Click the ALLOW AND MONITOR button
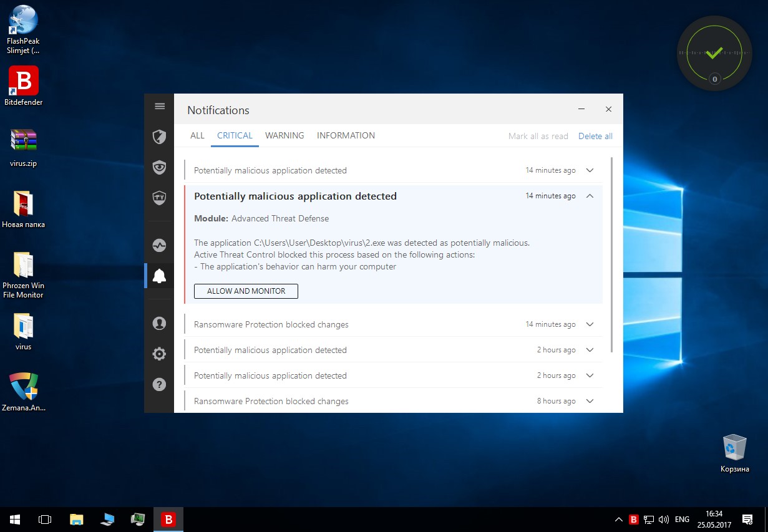Screen dimensions: 768x532 246,291
